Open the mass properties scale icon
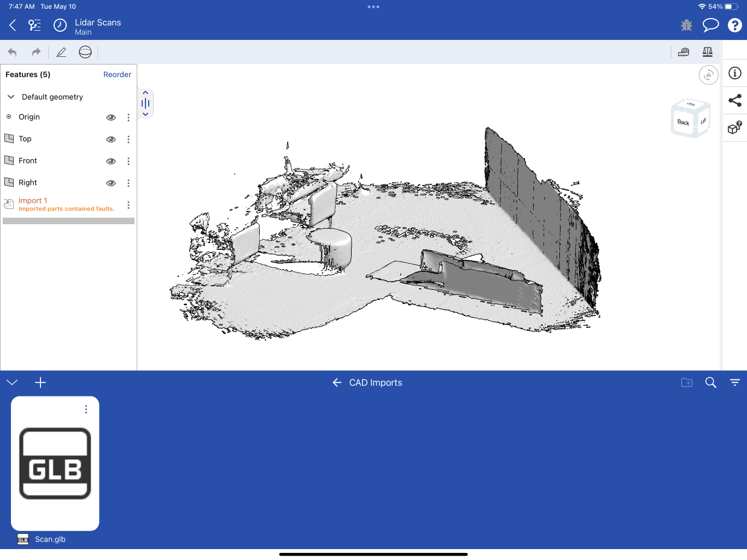This screenshot has height=560, width=747. [708, 52]
